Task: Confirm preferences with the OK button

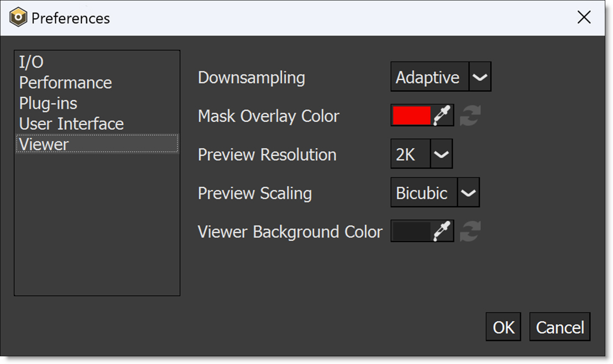Action: click(x=503, y=327)
